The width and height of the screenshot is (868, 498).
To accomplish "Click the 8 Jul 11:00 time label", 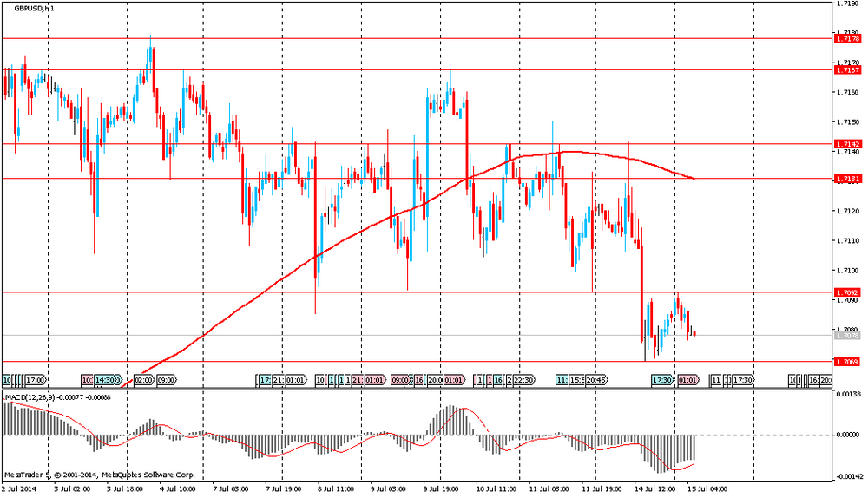I will (x=336, y=489).
